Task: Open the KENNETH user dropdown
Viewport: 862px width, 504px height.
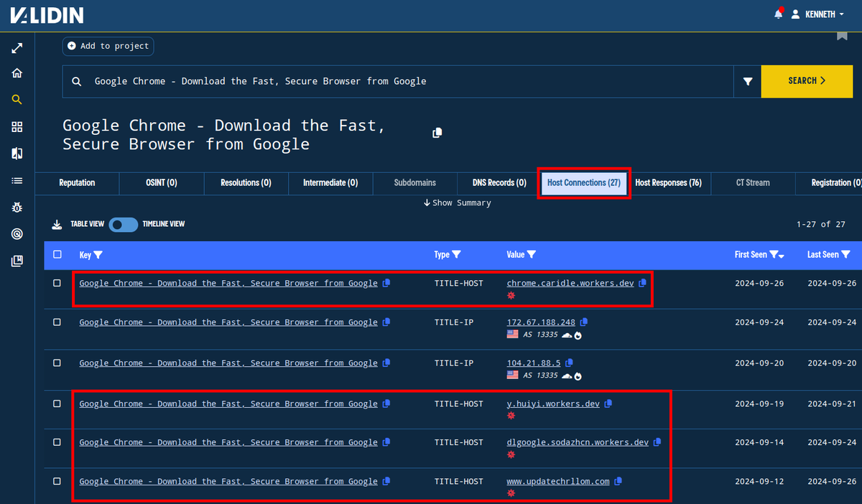Action: point(817,14)
